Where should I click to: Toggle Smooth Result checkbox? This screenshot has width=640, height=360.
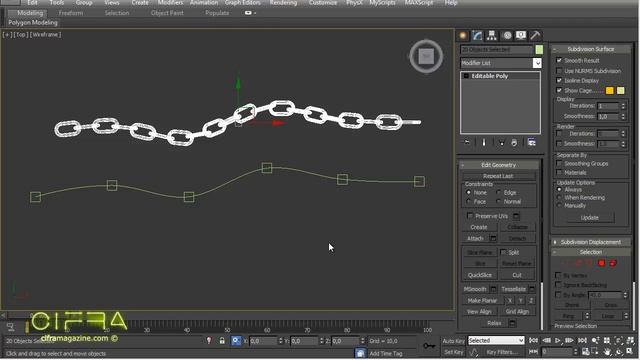pyautogui.click(x=559, y=60)
